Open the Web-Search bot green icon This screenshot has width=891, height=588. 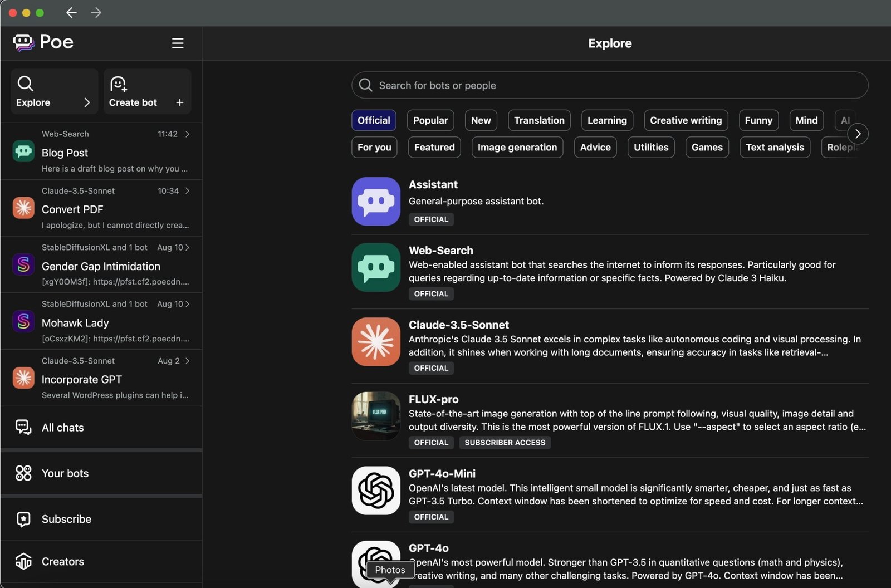pyautogui.click(x=376, y=267)
